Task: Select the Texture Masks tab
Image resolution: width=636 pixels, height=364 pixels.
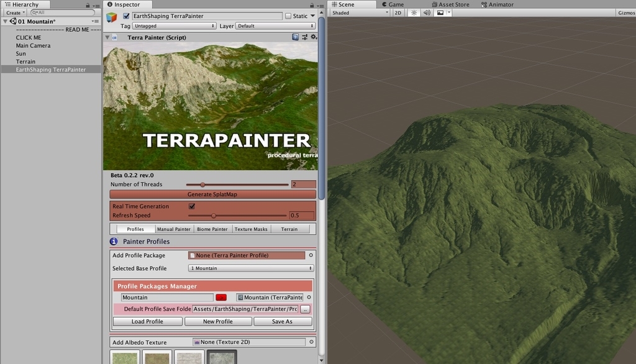Action: (x=251, y=229)
